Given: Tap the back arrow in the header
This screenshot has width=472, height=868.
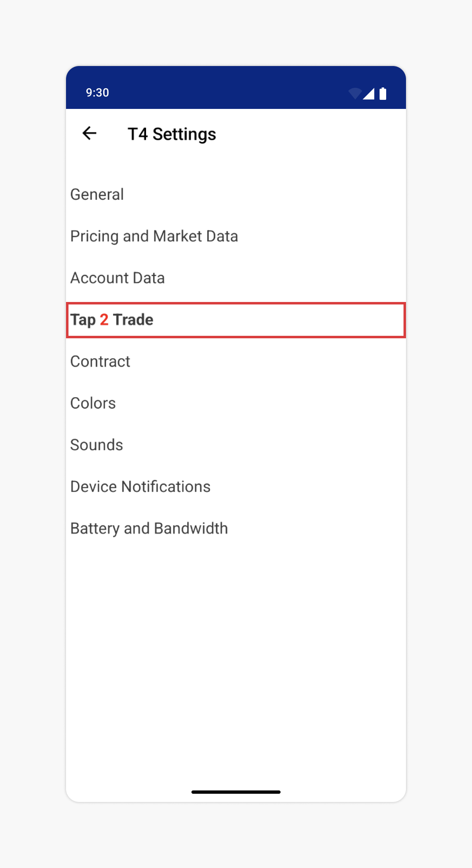Looking at the screenshot, I should coord(90,133).
